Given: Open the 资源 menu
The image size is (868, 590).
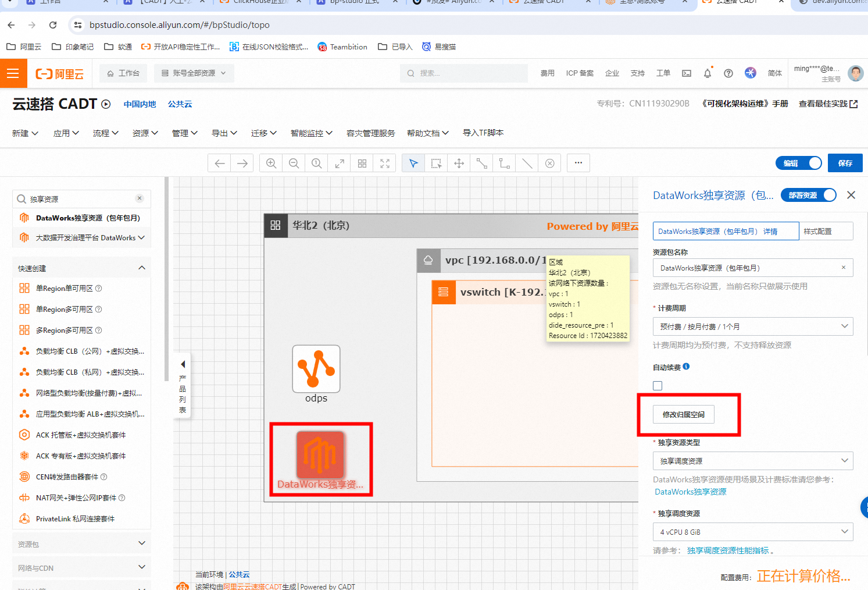Looking at the screenshot, I should tap(145, 133).
